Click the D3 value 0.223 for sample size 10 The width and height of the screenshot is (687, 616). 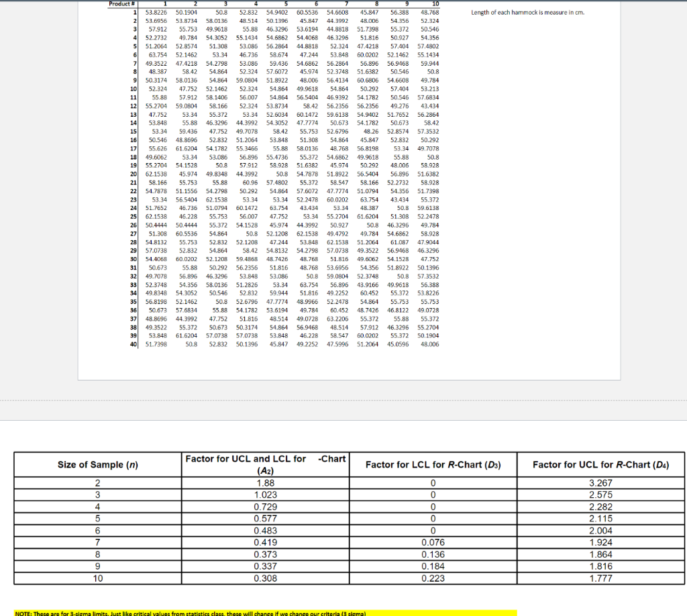click(x=433, y=578)
